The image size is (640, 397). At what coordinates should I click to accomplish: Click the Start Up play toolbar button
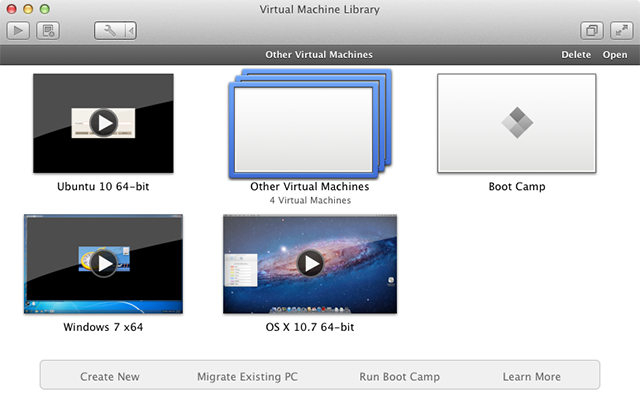(x=18, y=31)
